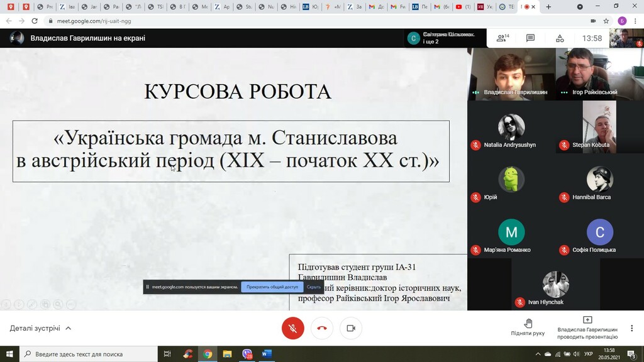Open Viber from the Windows taskbar

(x=247, y=354)
